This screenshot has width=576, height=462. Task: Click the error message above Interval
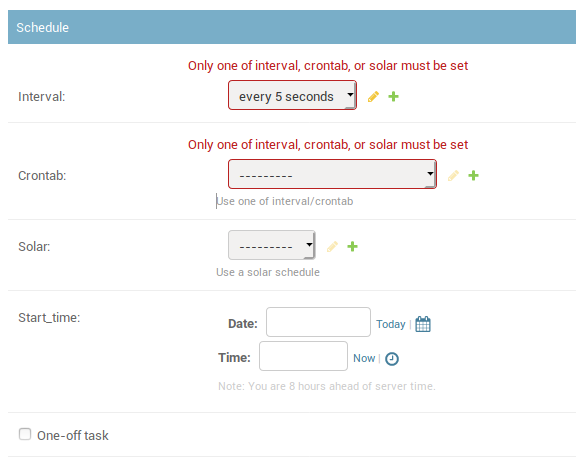click(x=328, y=66)
